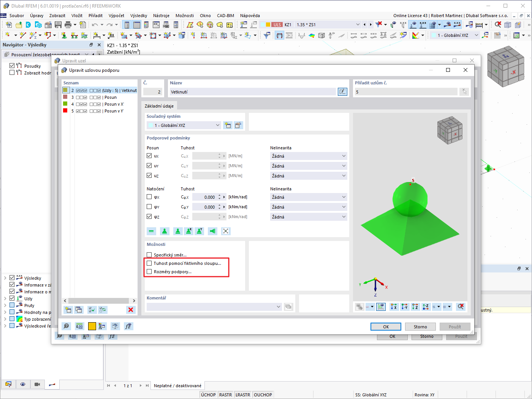532x399 pixels.
Task: Set preview to view in Z direction
Action: click(415, 307)
